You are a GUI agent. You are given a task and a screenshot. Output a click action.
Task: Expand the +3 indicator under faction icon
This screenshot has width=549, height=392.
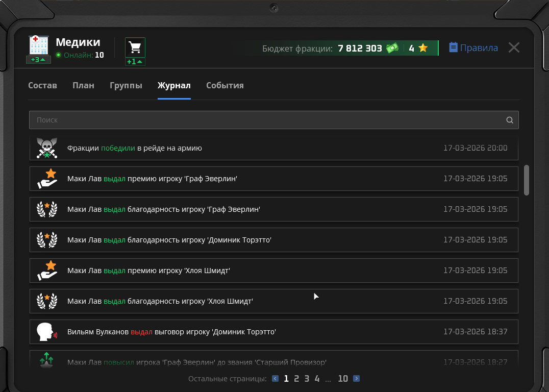coord(39,60)
